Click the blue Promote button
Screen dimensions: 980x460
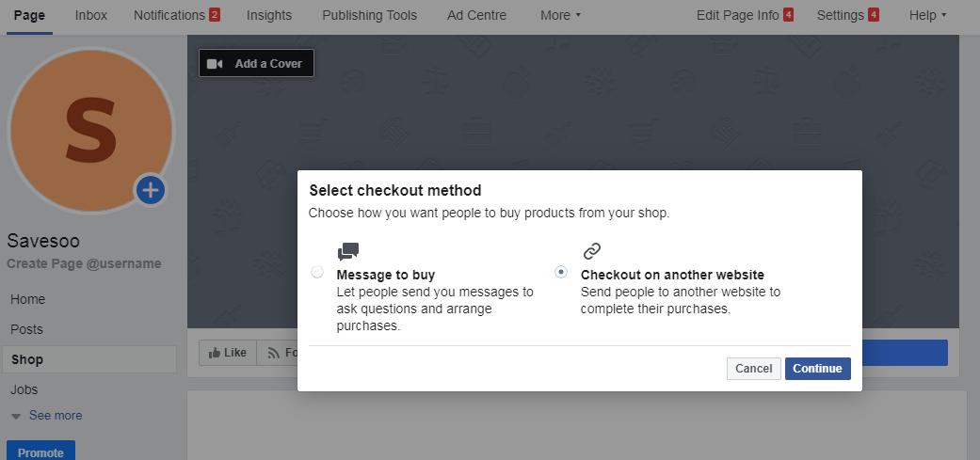click(40, 452)
